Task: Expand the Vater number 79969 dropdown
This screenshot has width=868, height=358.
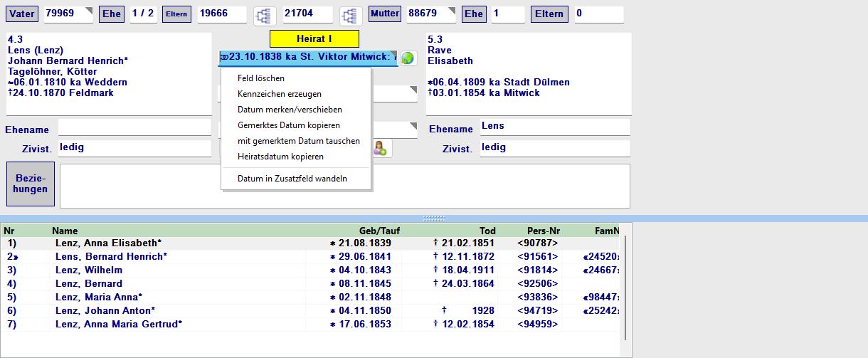Action: coord(88,10)
